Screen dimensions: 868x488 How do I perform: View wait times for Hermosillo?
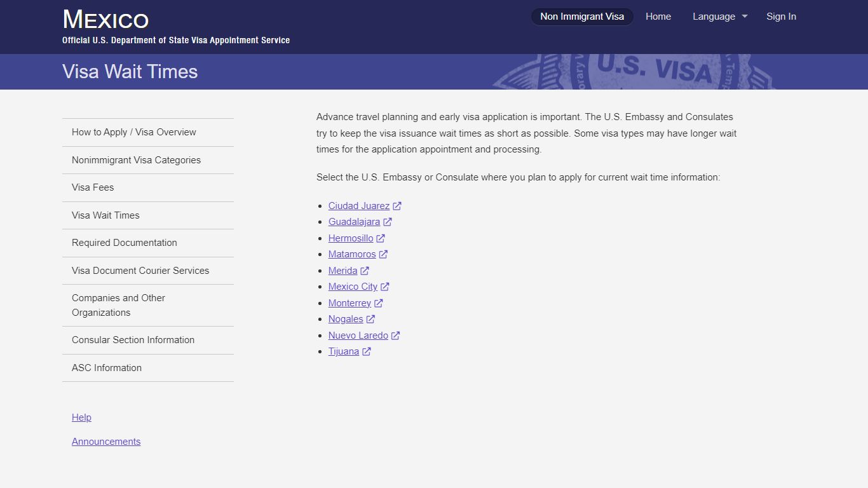pos(351,238)
